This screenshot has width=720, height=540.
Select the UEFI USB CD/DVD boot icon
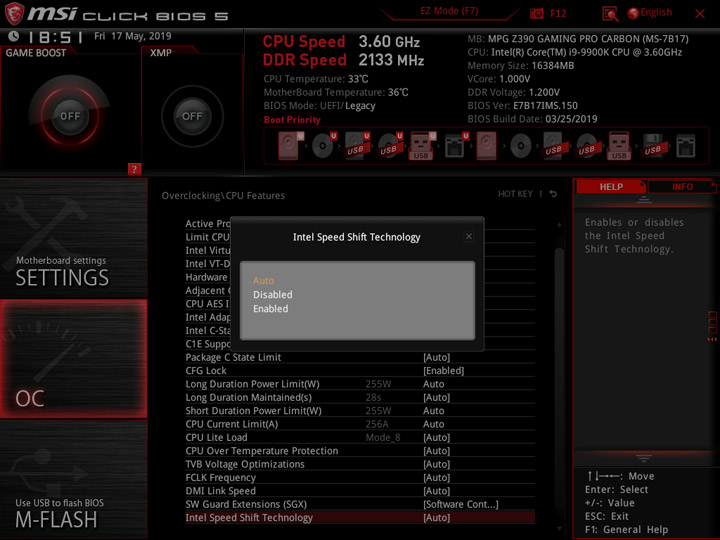coord(390,146)
